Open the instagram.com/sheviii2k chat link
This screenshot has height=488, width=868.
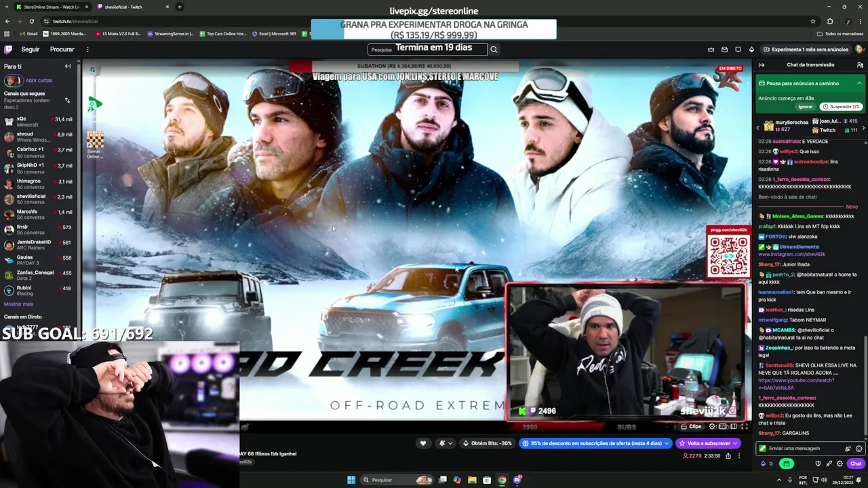[x=791, y=254]
